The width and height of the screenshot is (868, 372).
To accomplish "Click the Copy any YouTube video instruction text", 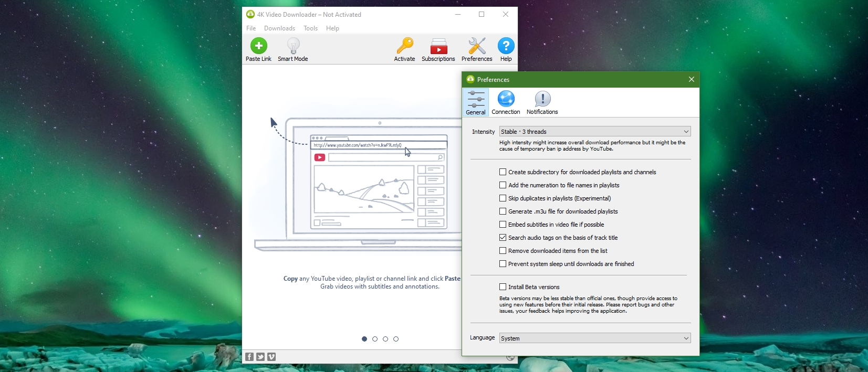I will 372,279.
